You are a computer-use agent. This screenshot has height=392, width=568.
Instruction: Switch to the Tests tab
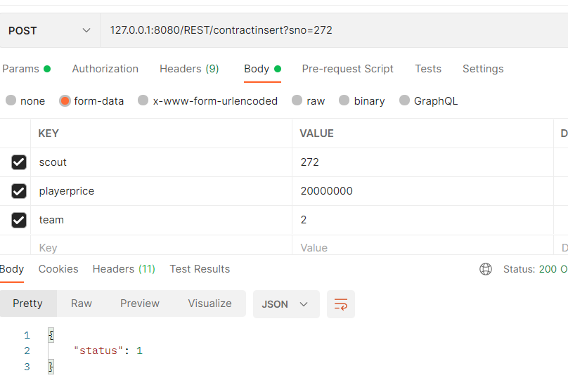pyautogui.click(x=428, y=69)
